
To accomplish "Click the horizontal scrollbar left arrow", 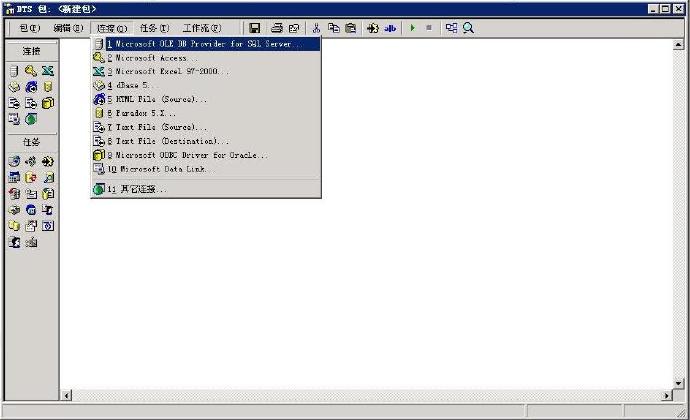I will [x=66, y=395].
